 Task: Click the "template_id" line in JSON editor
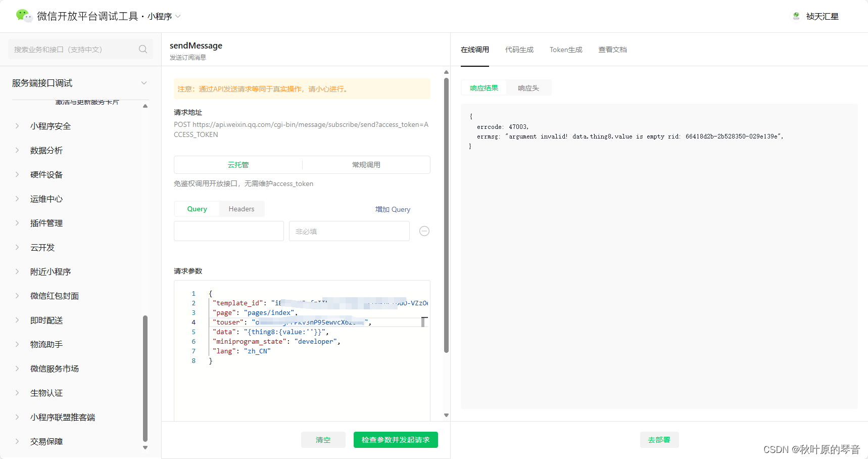[x=320, y=303]
